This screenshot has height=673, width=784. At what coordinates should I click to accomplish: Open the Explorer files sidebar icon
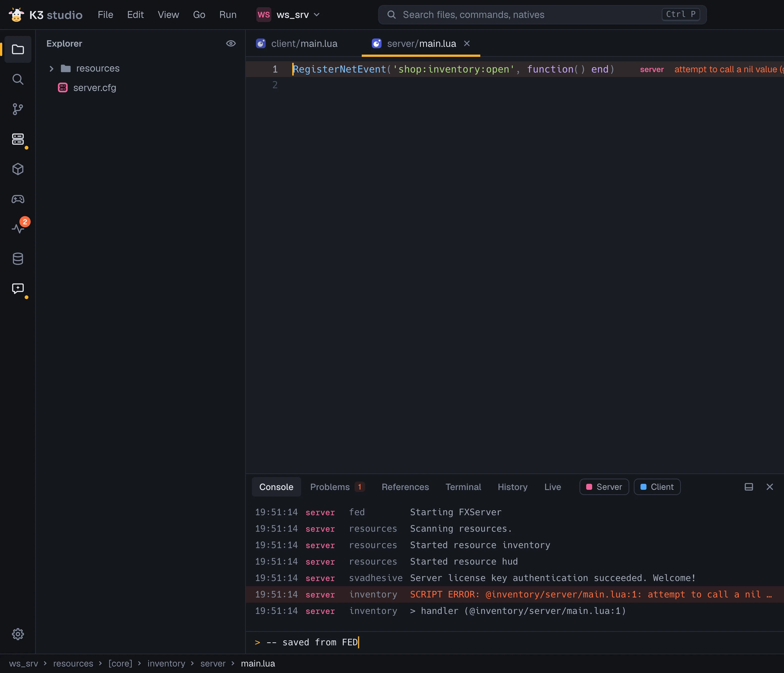pyautogui.click(x=18, y=49)
